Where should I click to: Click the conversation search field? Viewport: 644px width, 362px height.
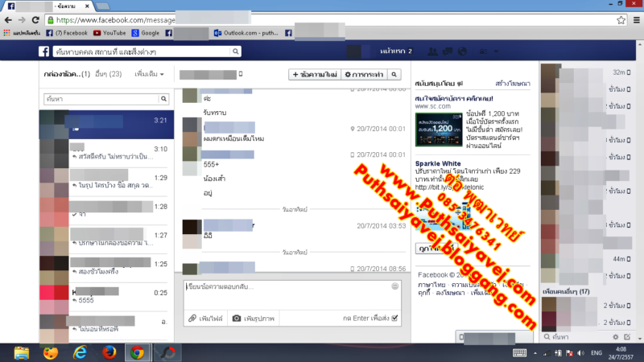(101, 99)
